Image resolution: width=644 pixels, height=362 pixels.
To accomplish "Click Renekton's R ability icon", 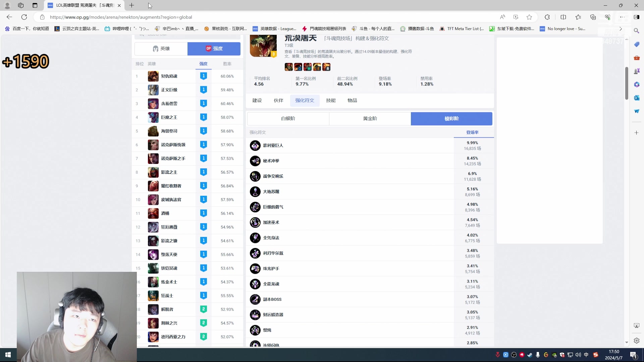I will click(x=326, y=67).
